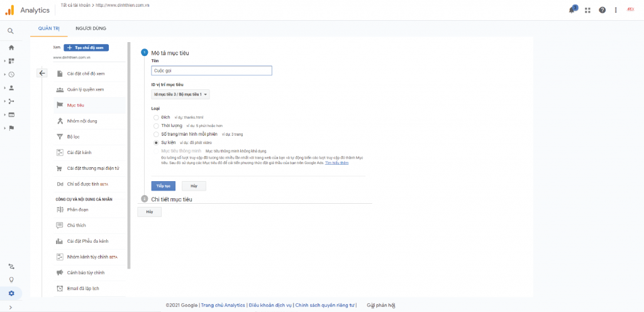644x312 pixels.
Task: Switch to the NGƯỜI DÙNG tab
Action: click(x=91, y=28)
